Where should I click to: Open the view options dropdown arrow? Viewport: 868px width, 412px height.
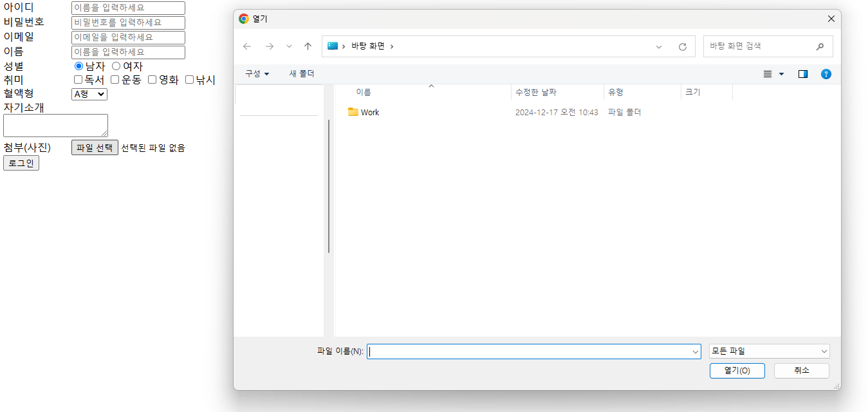[782, 74]
